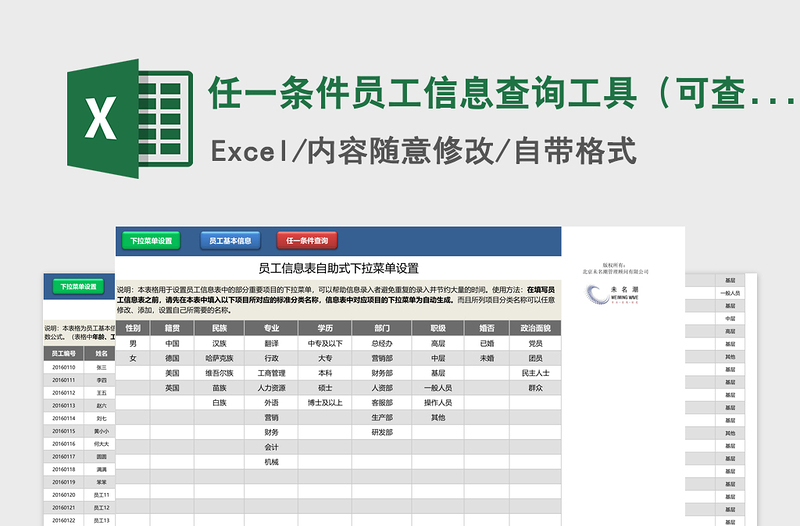Select the 群众 cell under 政治面貌
This screenshot has width=800, height=526.
pyautogui.click(x=535, y=388)
